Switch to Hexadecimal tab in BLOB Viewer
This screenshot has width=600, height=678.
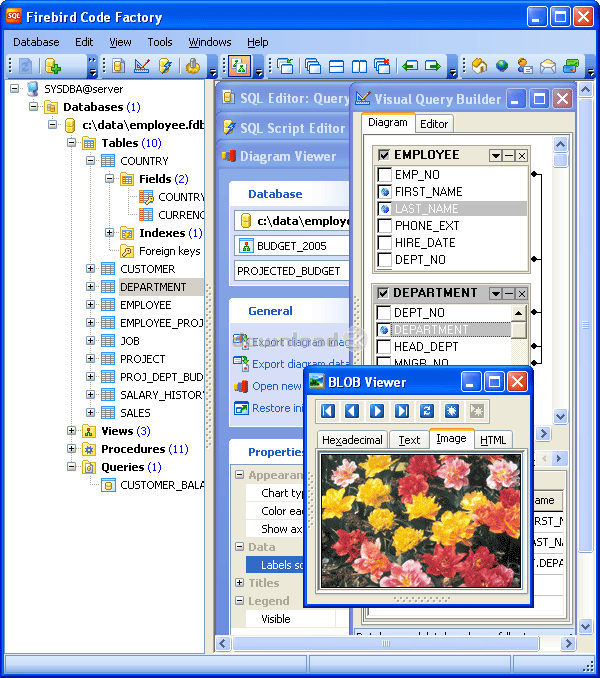point(352,440)
